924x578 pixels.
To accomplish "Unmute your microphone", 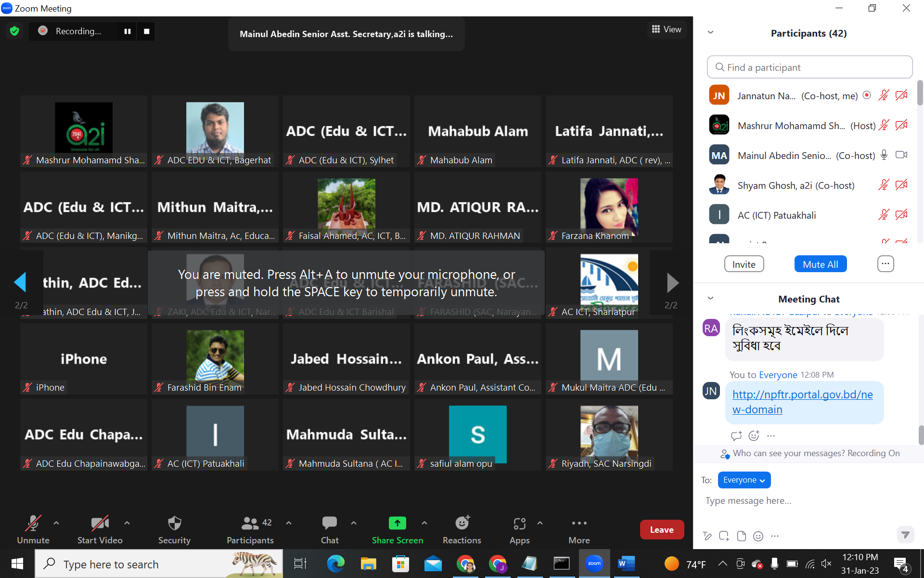I will 33,529.
